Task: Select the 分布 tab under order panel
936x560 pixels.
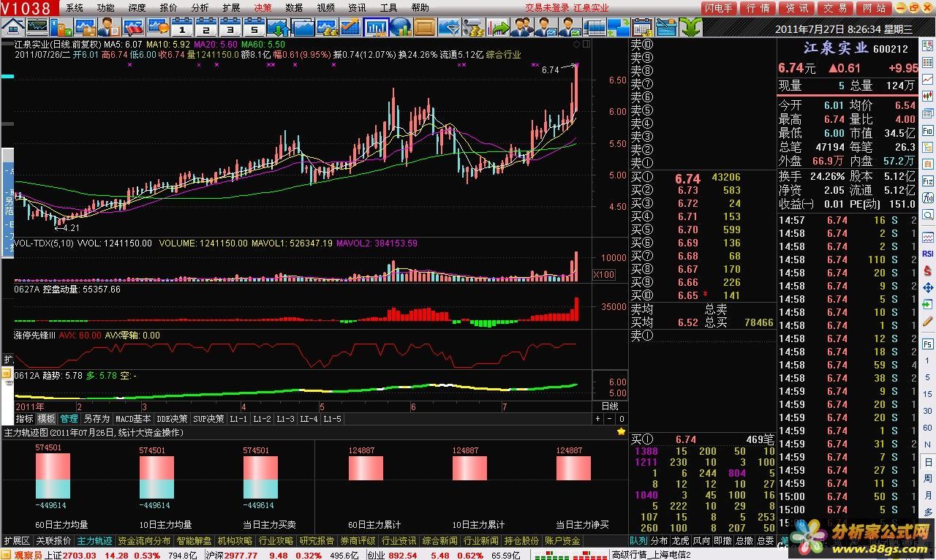Action: [x=660, y=541]
